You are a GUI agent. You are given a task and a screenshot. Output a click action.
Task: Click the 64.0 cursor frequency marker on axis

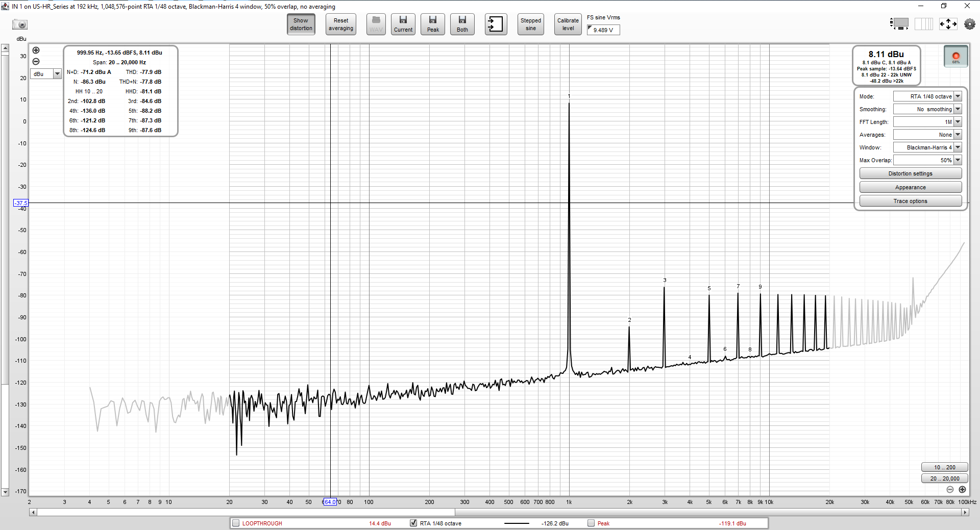point(330,502)
